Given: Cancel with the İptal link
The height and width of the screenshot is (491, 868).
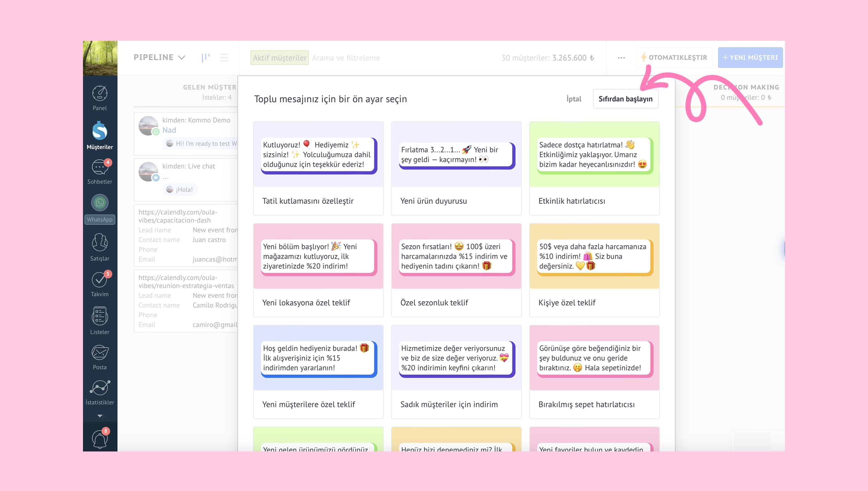Looking at the screenshot, I should (x=574, y=99).
